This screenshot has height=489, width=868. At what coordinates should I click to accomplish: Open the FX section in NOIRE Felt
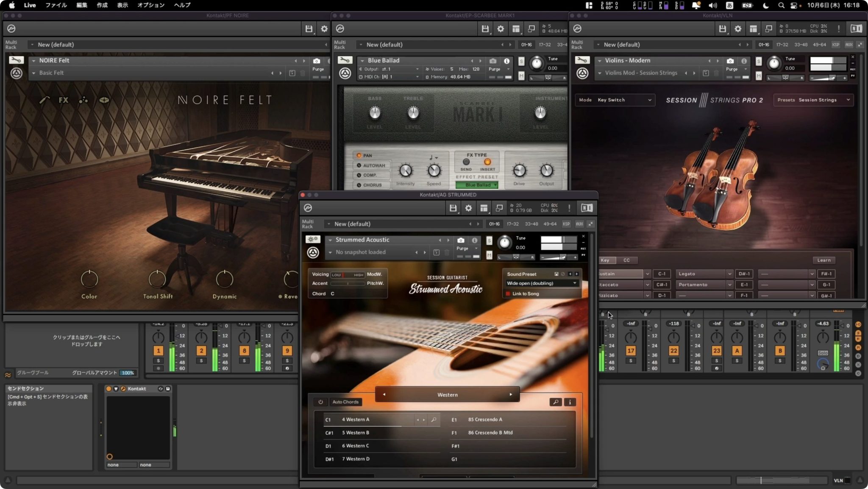64,100
